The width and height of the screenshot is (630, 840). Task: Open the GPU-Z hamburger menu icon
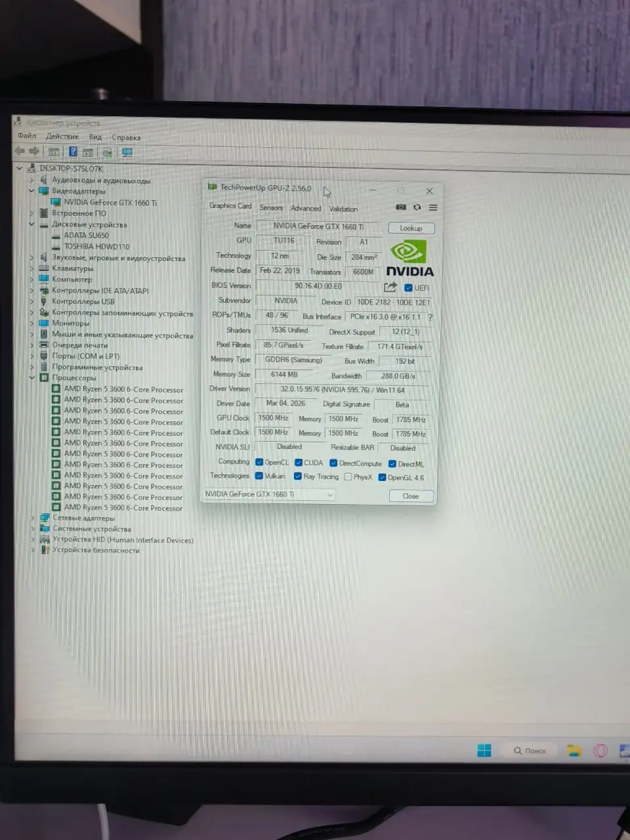(x=433, y=207)
